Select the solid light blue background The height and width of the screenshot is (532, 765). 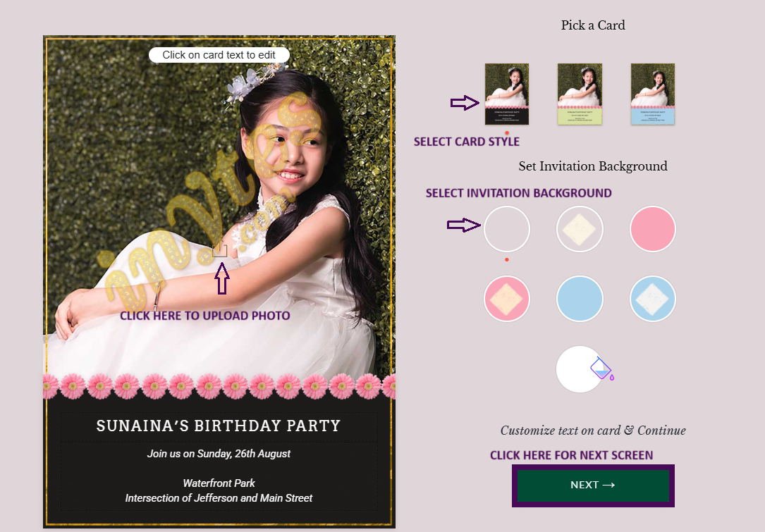580,299
